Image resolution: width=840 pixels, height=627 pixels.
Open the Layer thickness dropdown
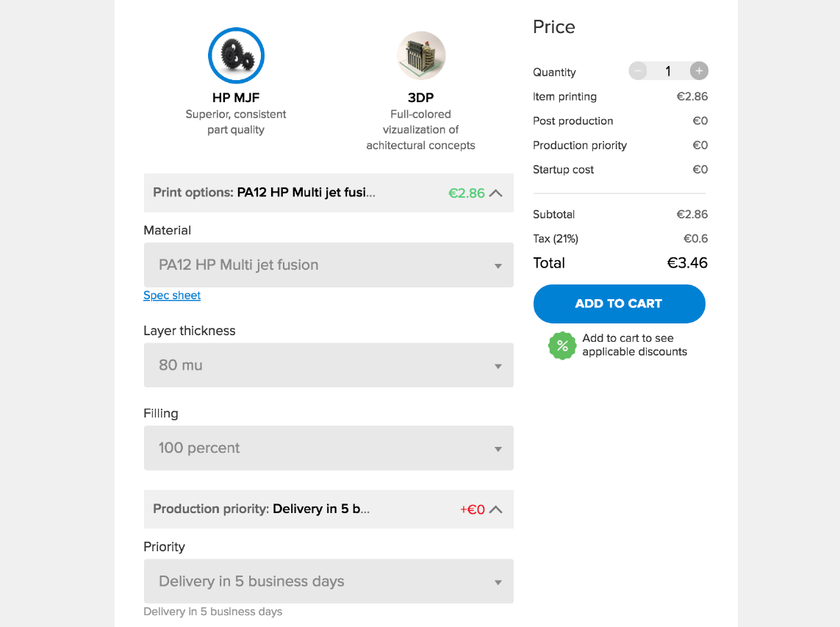click(329, 365)
